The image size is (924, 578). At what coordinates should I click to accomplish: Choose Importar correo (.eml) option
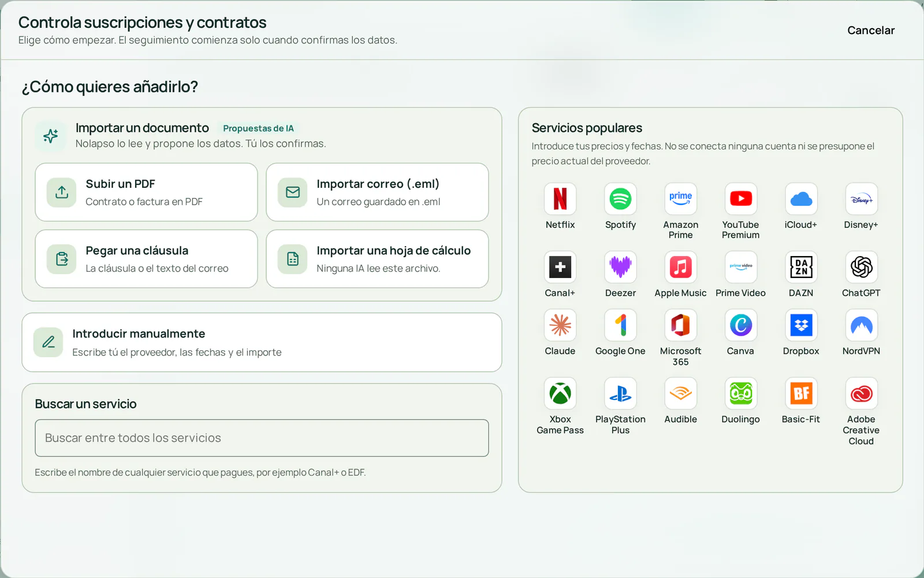click(377, 192)
